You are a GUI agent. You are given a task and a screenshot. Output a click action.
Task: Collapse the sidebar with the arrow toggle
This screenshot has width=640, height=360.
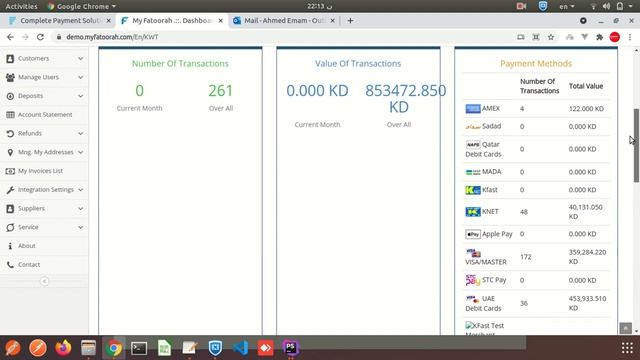(x=44, y=281)
